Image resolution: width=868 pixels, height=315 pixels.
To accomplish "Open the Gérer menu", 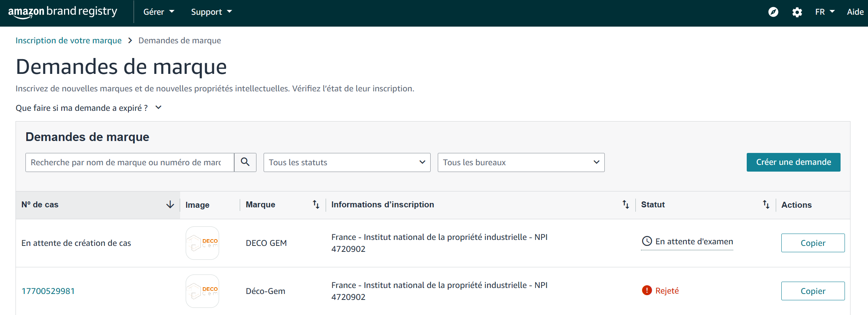I will pos(159,12).
